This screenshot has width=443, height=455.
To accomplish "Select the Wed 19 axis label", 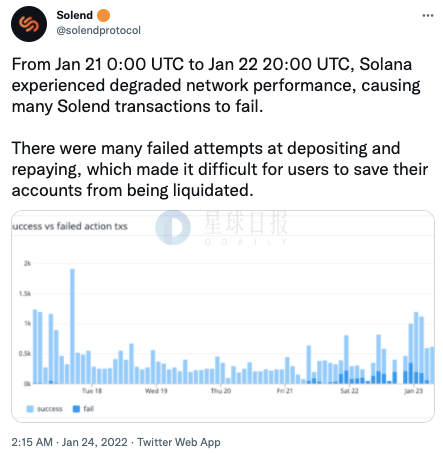I will (x=156, y=391).
